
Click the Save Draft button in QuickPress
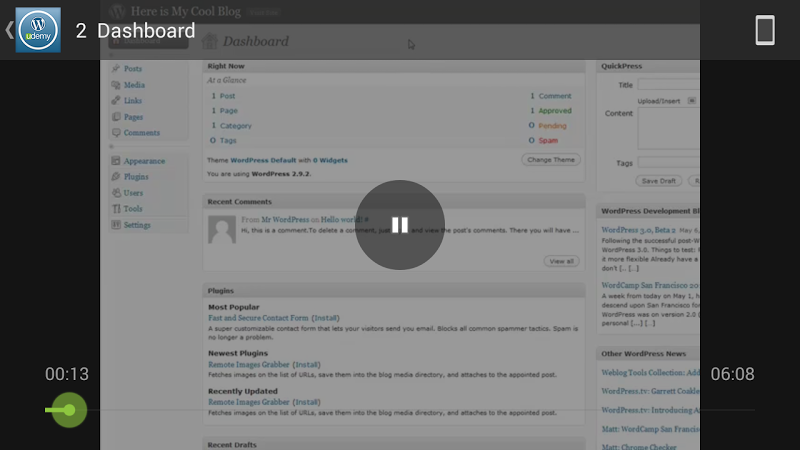click(659, 181)
